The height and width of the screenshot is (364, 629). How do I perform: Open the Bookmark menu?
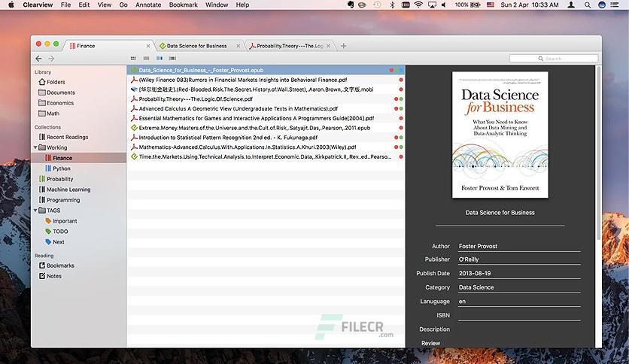184,5
